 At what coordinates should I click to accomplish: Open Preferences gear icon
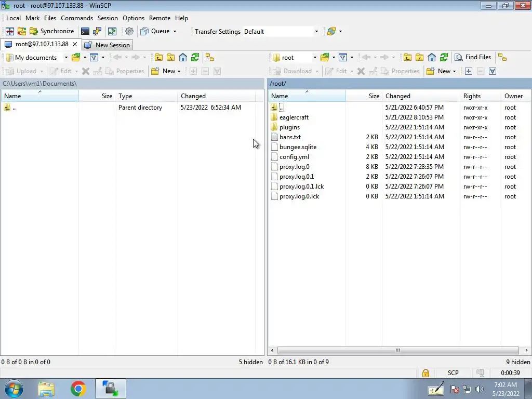[129, 31]
